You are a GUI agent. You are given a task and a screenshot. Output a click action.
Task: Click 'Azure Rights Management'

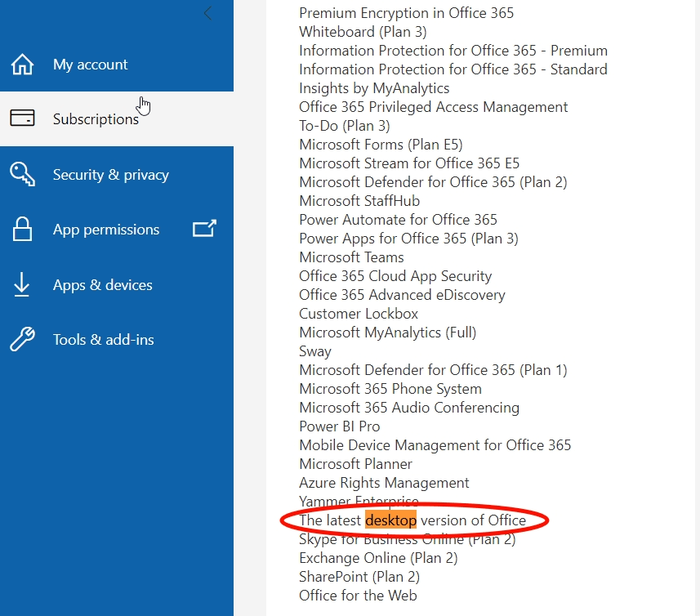[384, 483]
